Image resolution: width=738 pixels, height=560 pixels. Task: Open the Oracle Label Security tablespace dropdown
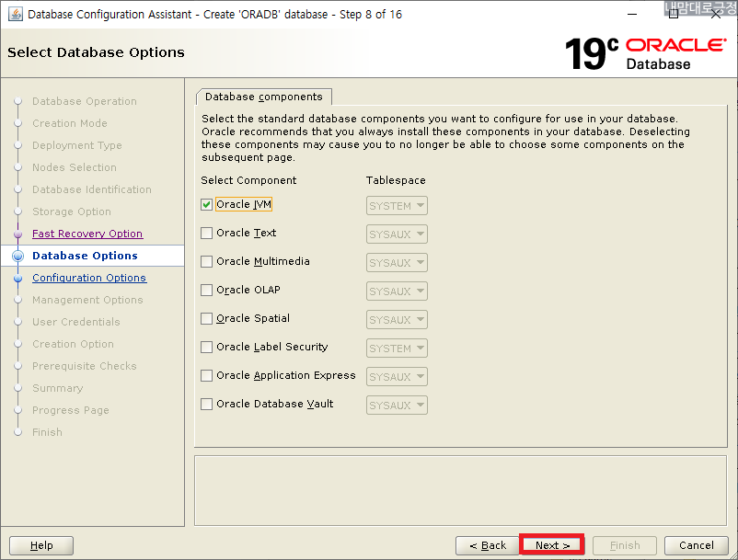(397, 348)
